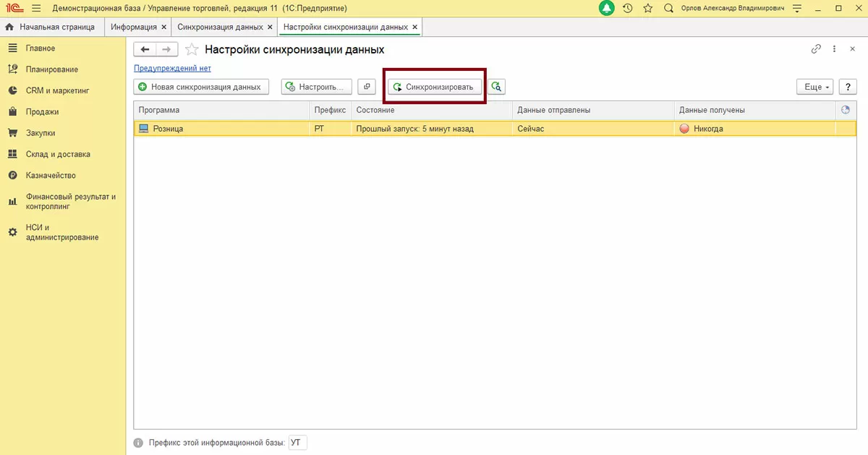Open Финансовый результат и контроллинг section
This screenshot has height=455, width=868.
(x=70, y=201)
